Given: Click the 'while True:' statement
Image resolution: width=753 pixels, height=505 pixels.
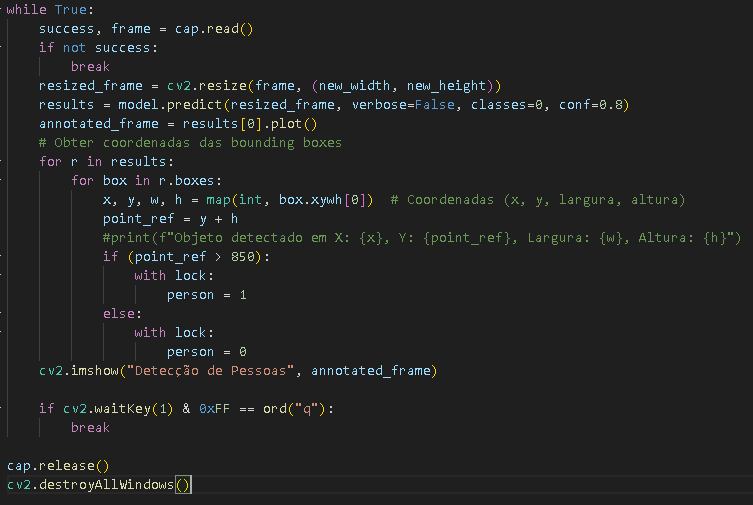Looking at the screenshot, I should tap(50, 10).
